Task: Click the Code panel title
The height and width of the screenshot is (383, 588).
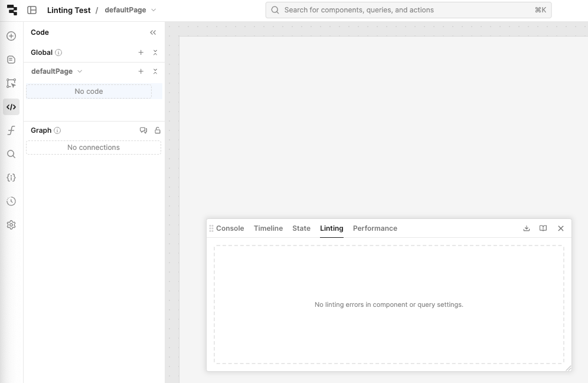Action: point(40,32)
